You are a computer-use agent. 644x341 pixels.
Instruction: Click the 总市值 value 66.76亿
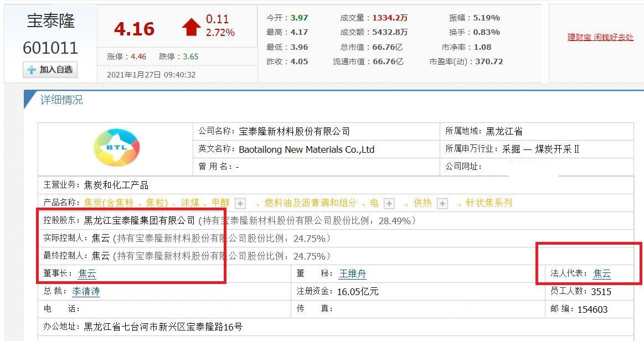click(x=387, y=47)
